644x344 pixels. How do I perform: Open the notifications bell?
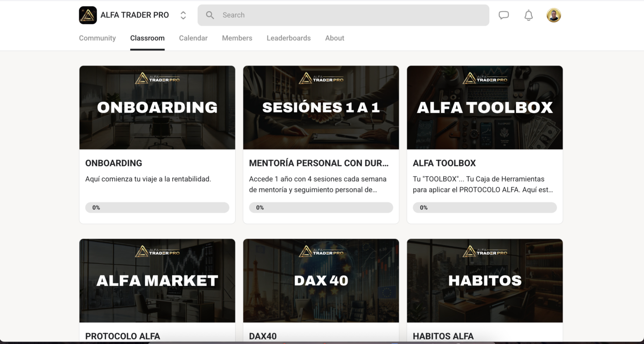coord(529,15)
